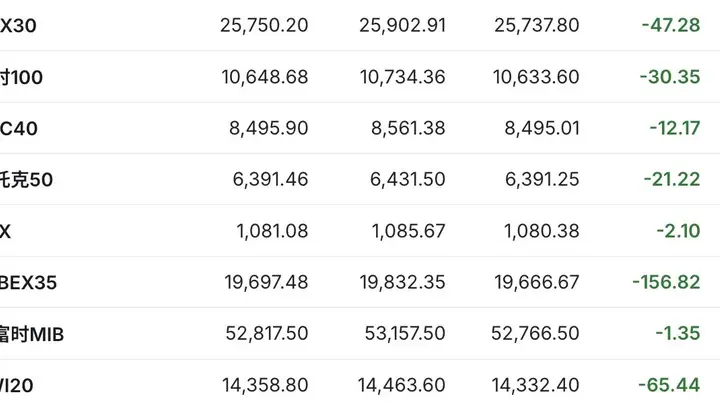Click the -21.22 change value

(x=672, y=180)
